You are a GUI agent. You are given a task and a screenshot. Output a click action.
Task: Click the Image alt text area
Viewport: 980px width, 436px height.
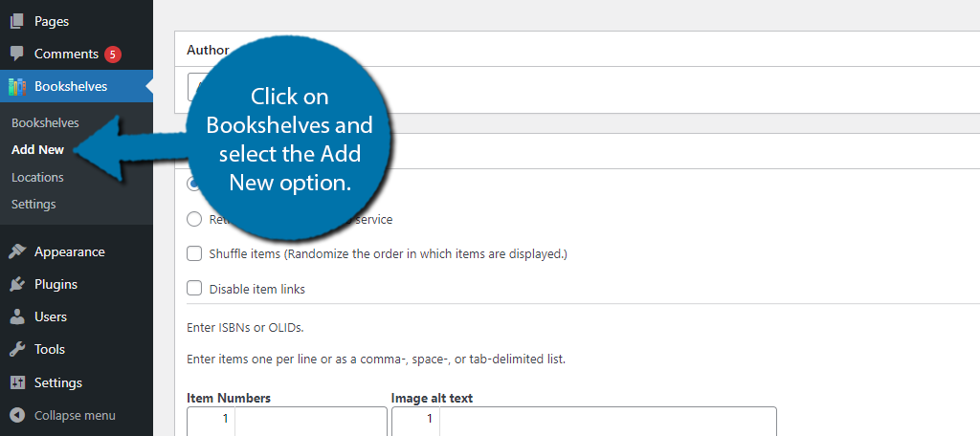(584, 422)
